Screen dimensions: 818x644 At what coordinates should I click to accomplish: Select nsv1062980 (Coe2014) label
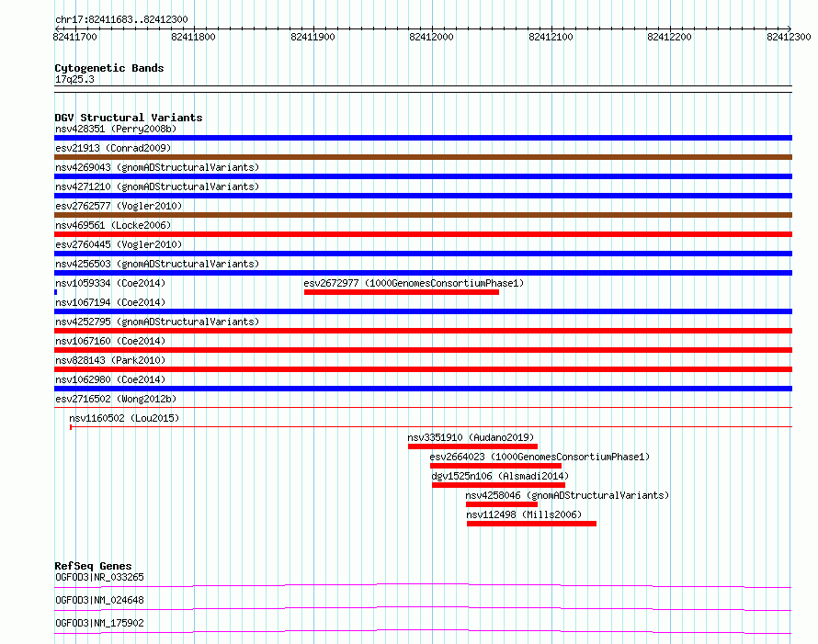tap(110, 379)
